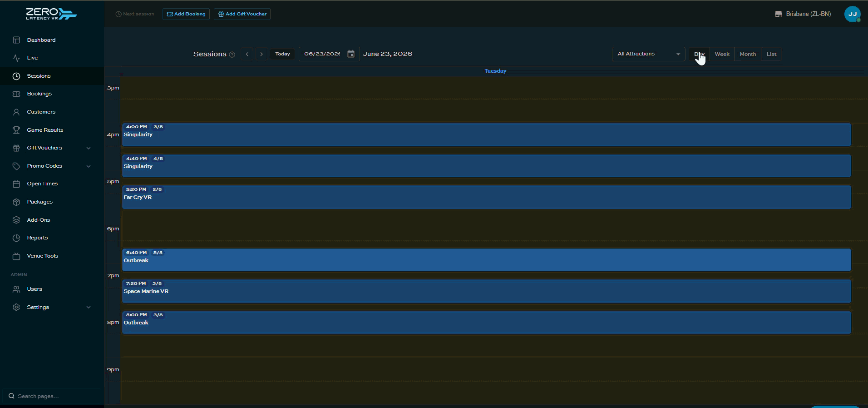Switch to the Month view

748,54
